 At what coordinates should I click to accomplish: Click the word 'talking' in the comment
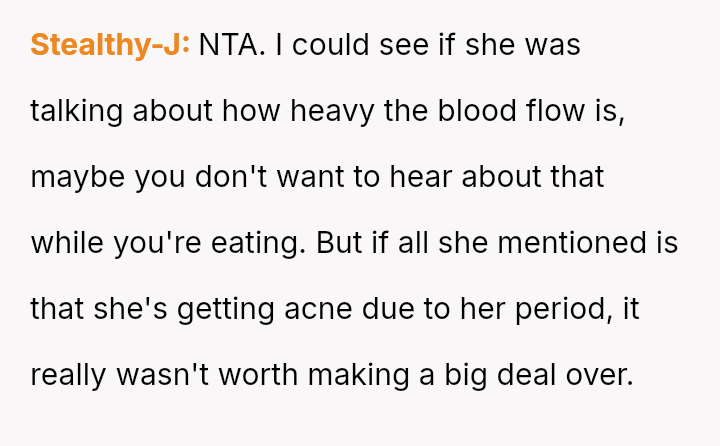pos(77,111)
